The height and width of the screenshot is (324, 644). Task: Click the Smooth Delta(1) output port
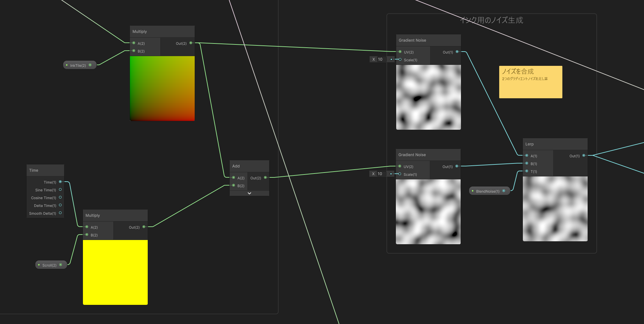point(60,213)
